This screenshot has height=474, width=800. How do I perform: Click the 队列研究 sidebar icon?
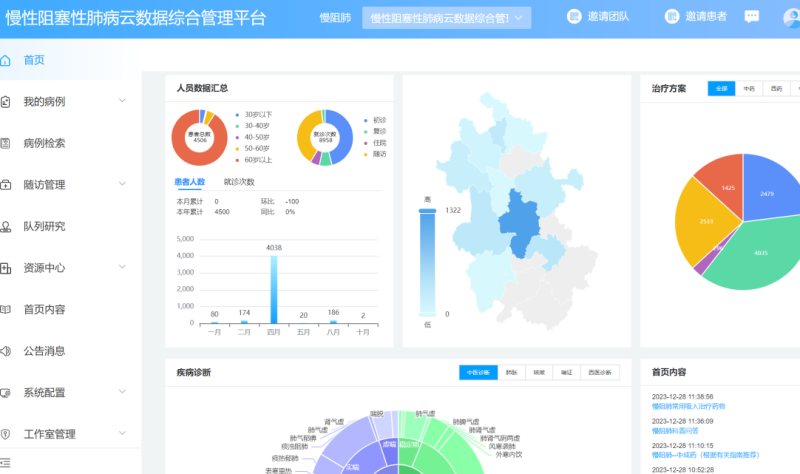pyautogui.click(x=6, y=226)
